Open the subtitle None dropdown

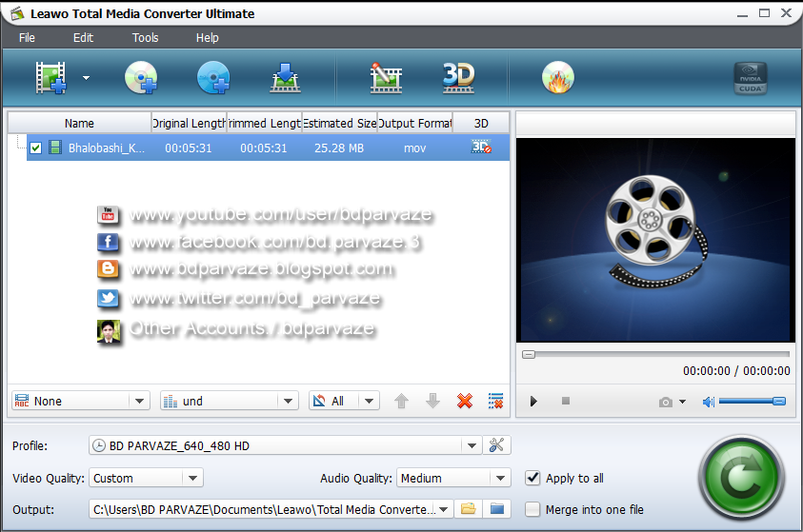coord(81,401)
